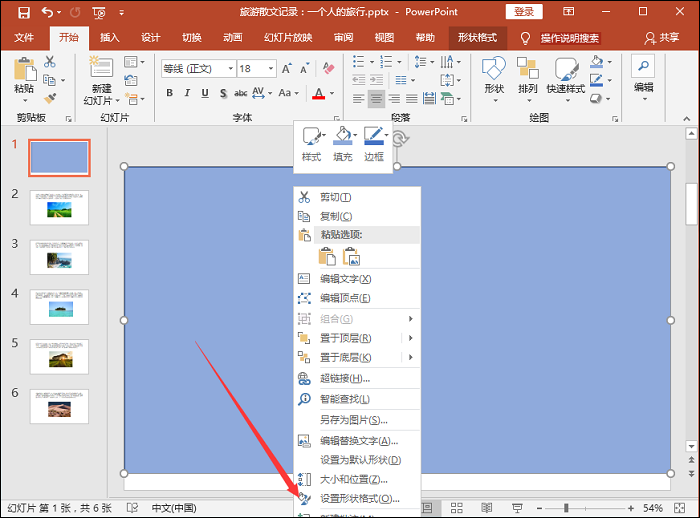Click font color red A swatch

click(318, 93)
